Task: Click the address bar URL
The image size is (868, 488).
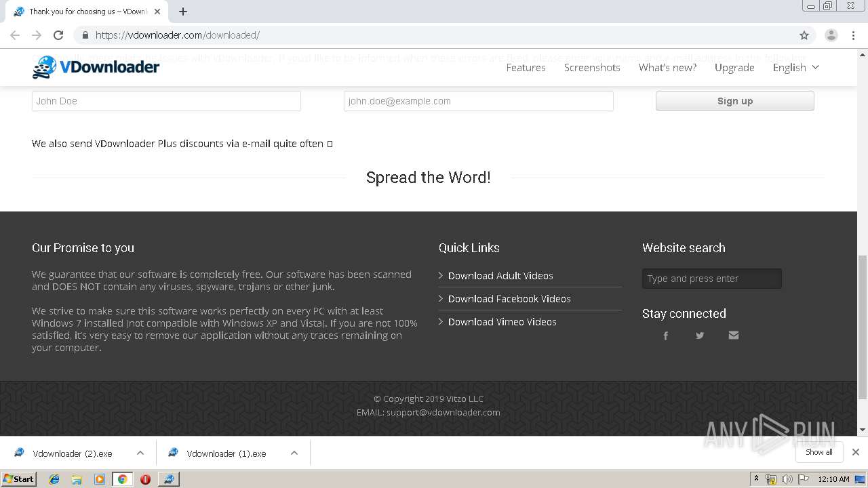Action: (178, 35)
